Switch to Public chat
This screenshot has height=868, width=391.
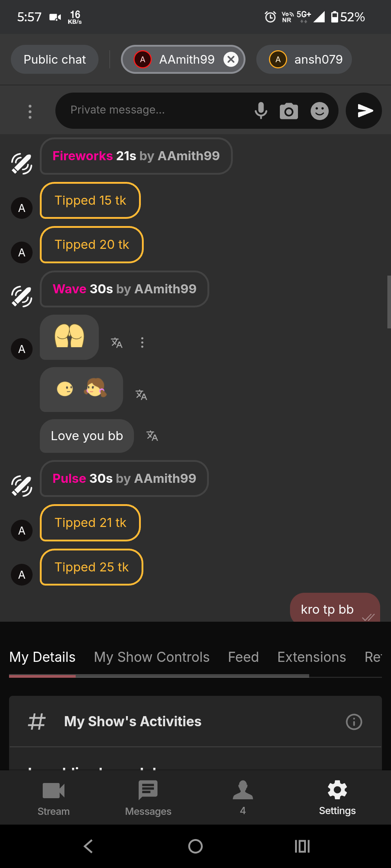(55, 59)
